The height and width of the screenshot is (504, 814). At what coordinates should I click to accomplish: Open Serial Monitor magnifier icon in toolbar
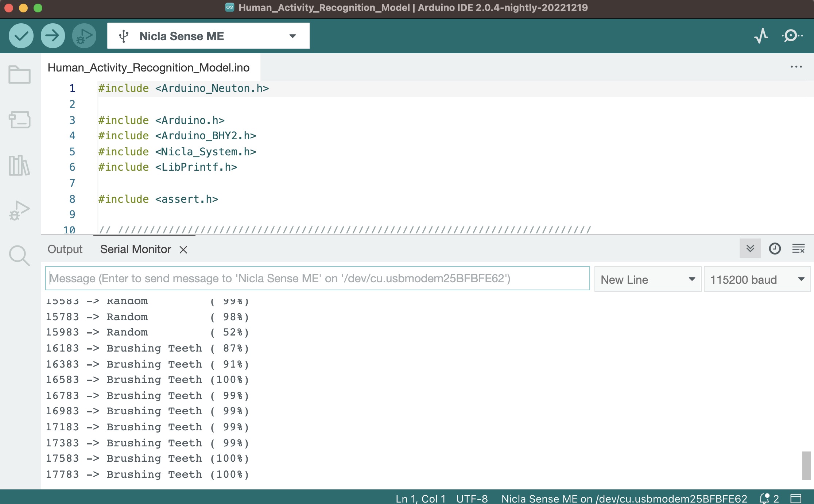(792, 36)
